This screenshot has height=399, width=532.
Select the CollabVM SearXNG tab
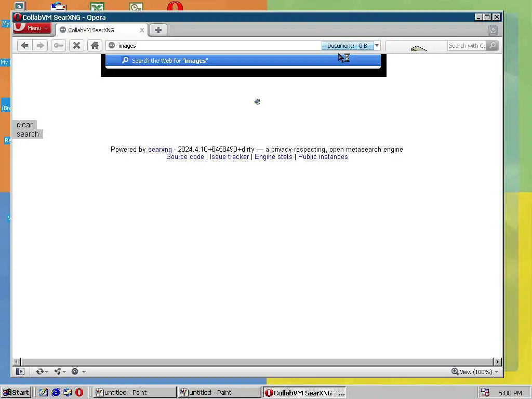click(x=102, y=30)
